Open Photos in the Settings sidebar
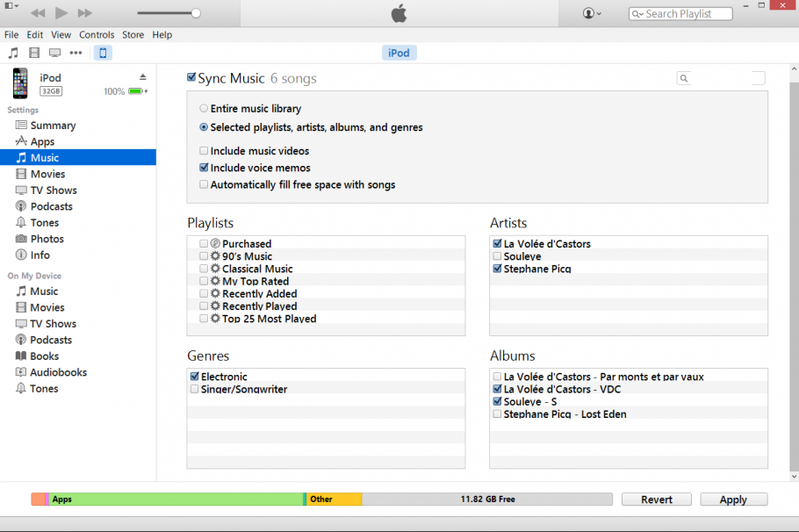Screen dimensions: 799x532 click(47, 239)
